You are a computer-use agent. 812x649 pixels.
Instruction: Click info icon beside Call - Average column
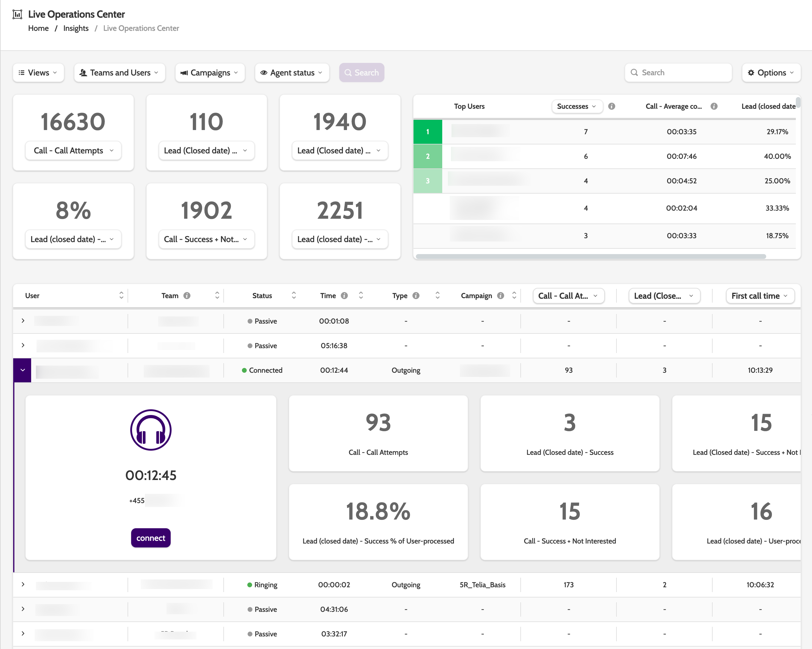pos(714,106)
